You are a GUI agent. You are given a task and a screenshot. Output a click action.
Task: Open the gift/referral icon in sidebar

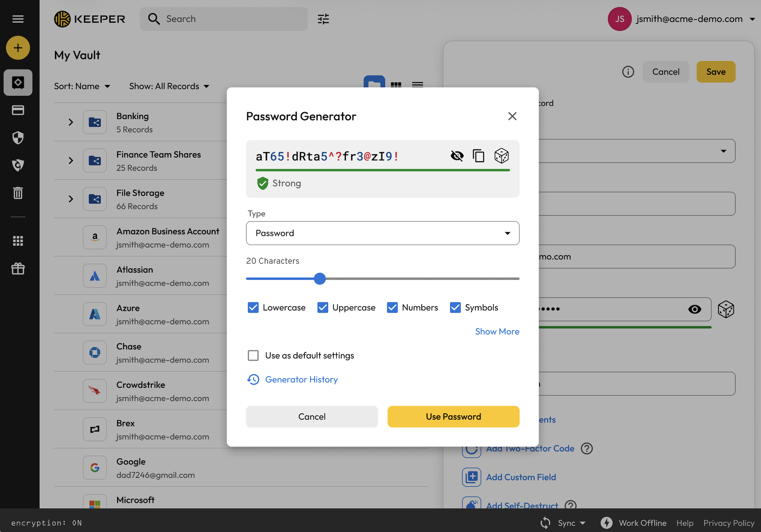click(x=18, y=268)
